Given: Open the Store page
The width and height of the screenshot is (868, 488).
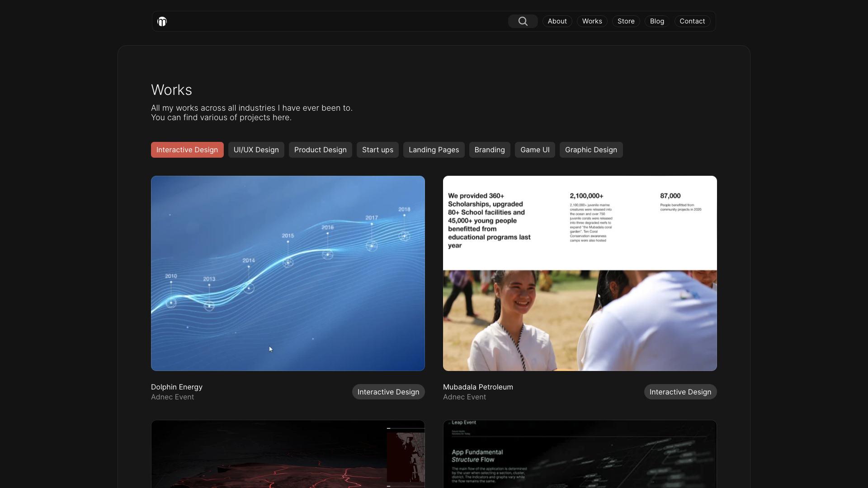Looking at the screenshot, I should click(626, 21).
